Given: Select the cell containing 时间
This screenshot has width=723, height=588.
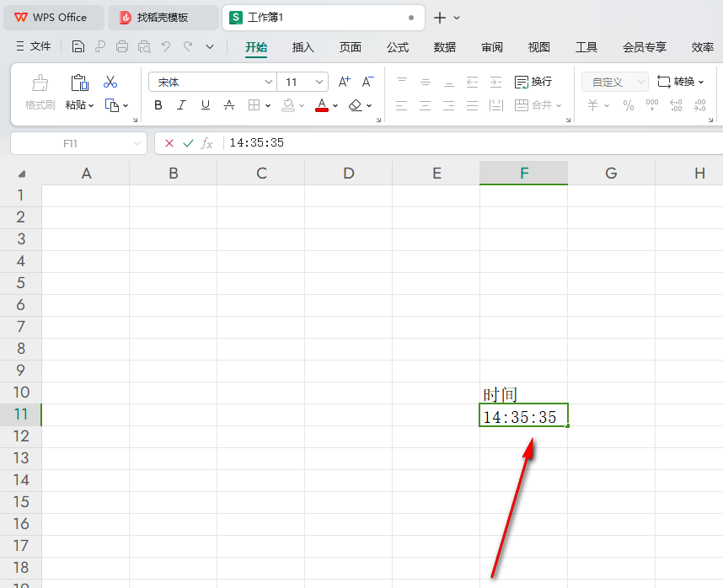Looking at the screenshot, I should 523,393.
